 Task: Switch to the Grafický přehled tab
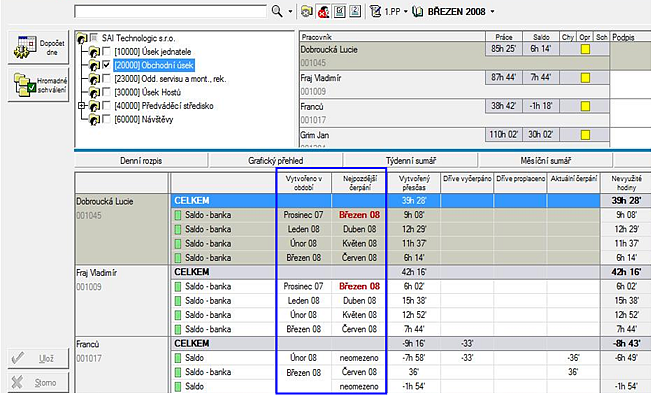pos(276,160)
